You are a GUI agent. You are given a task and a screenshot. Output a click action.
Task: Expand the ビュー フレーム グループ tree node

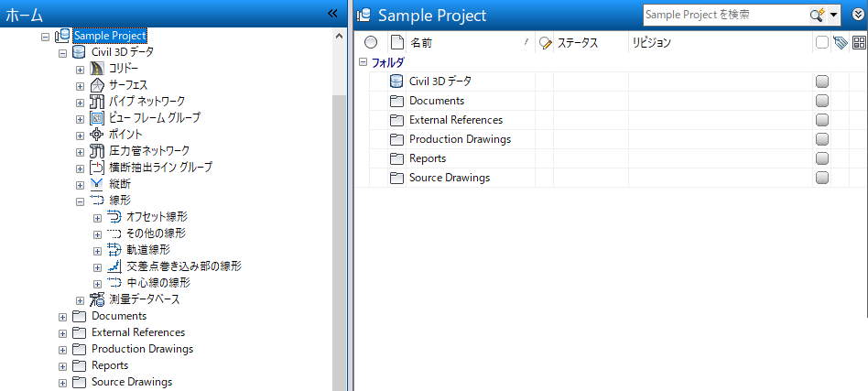81,118
